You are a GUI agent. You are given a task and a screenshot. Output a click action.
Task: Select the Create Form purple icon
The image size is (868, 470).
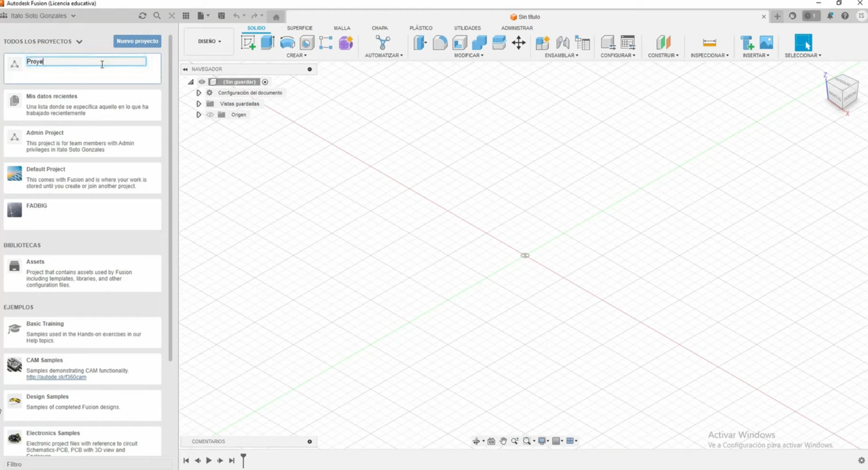coord(346,42)
